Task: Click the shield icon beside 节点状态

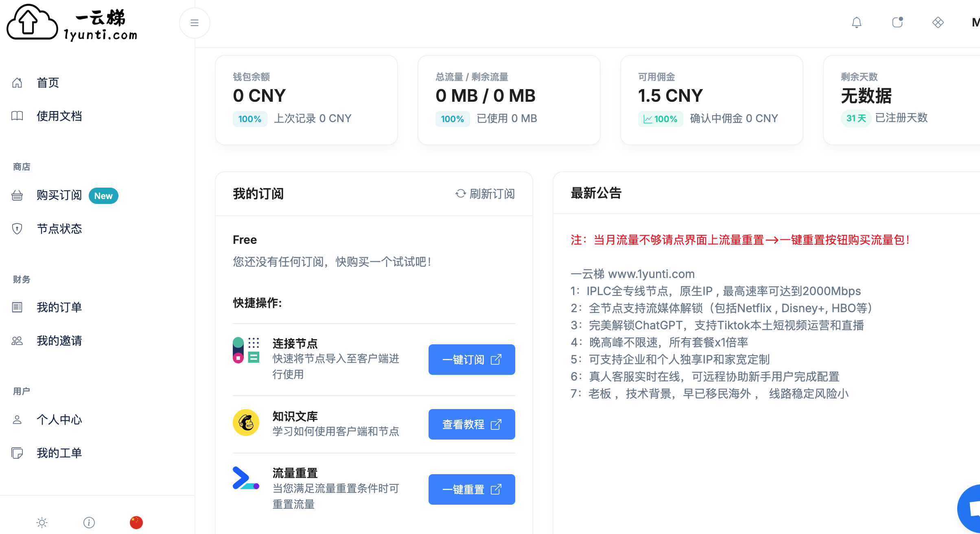Action: (x=17, y=229)
